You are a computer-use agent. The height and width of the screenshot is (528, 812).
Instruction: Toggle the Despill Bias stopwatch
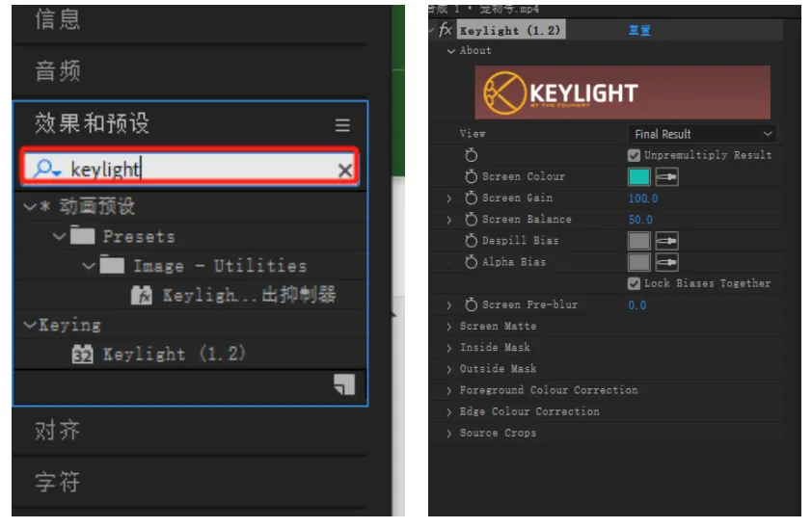click(x=471, y=241)
